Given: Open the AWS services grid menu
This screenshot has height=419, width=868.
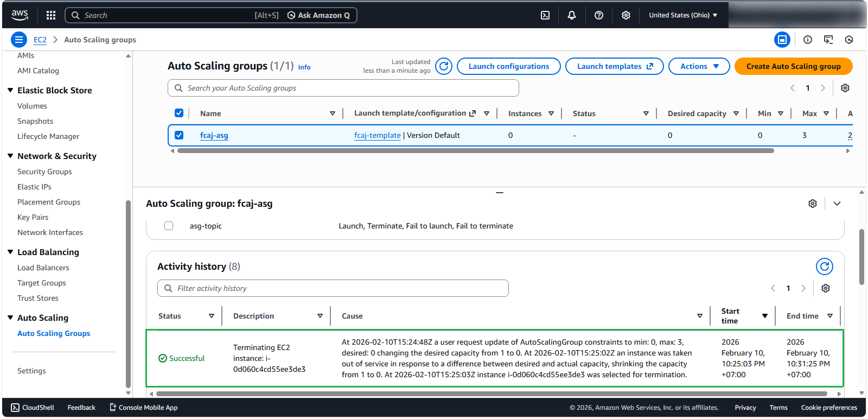Looking at the screenshot, I should coord(51,15).
